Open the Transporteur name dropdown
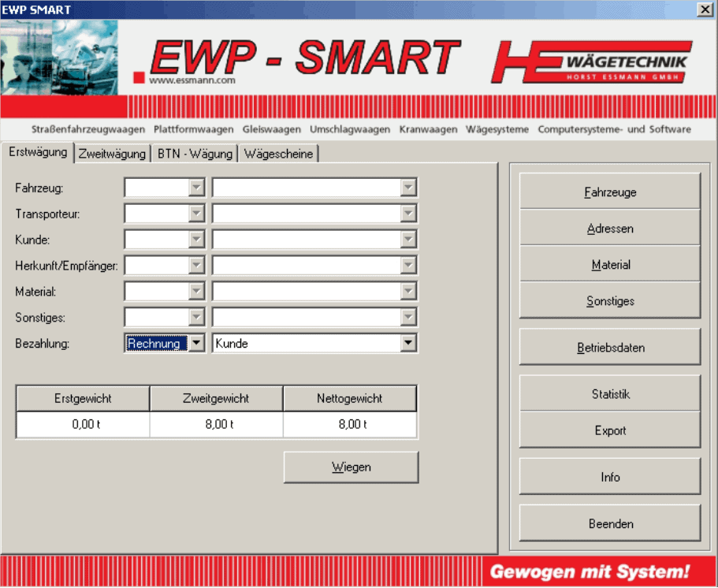718x588 pixels. 407,214
